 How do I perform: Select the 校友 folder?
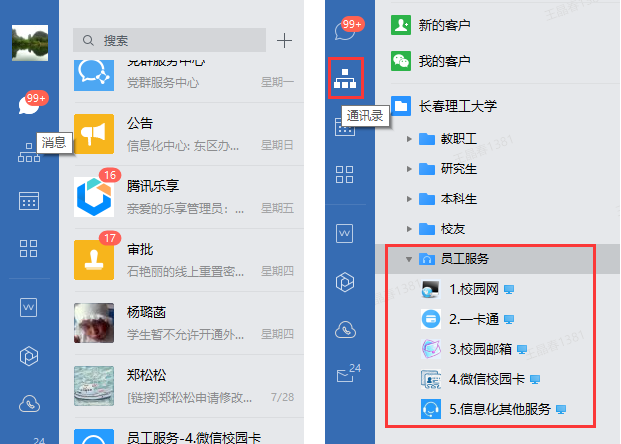[442, 229]
